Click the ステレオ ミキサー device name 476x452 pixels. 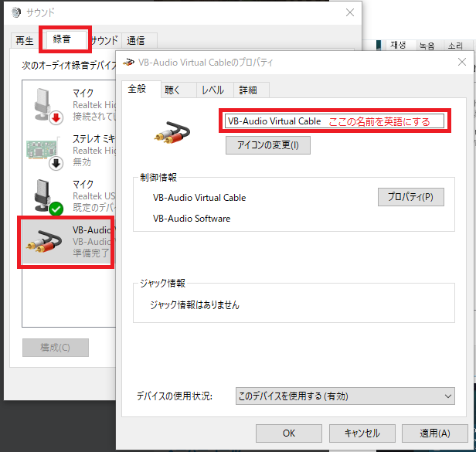94,139
